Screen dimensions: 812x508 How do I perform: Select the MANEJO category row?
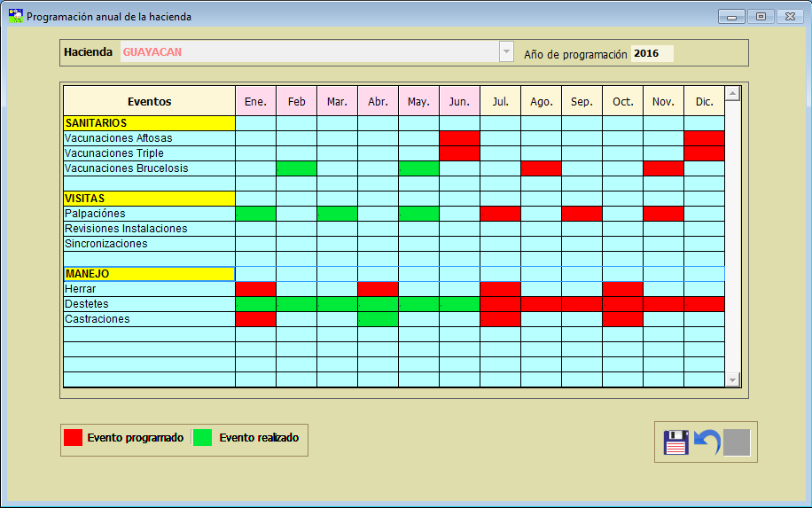149,274
